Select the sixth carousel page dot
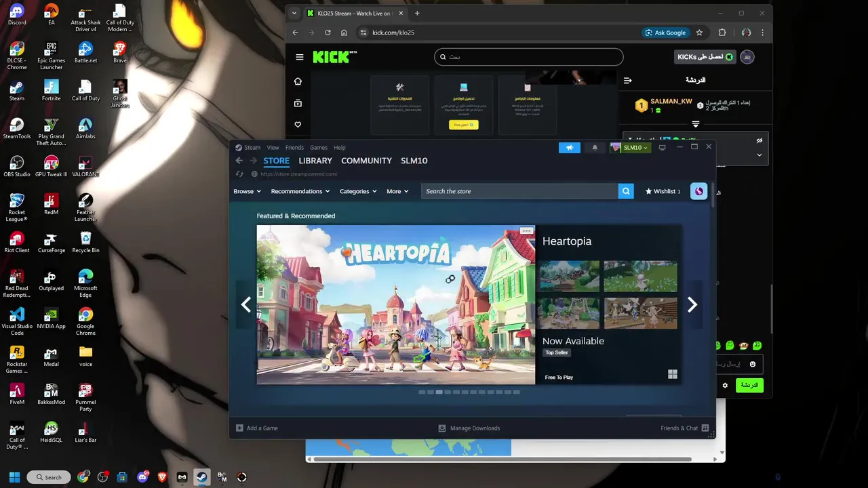Screen dimensions: 868x488 (465, 392)
